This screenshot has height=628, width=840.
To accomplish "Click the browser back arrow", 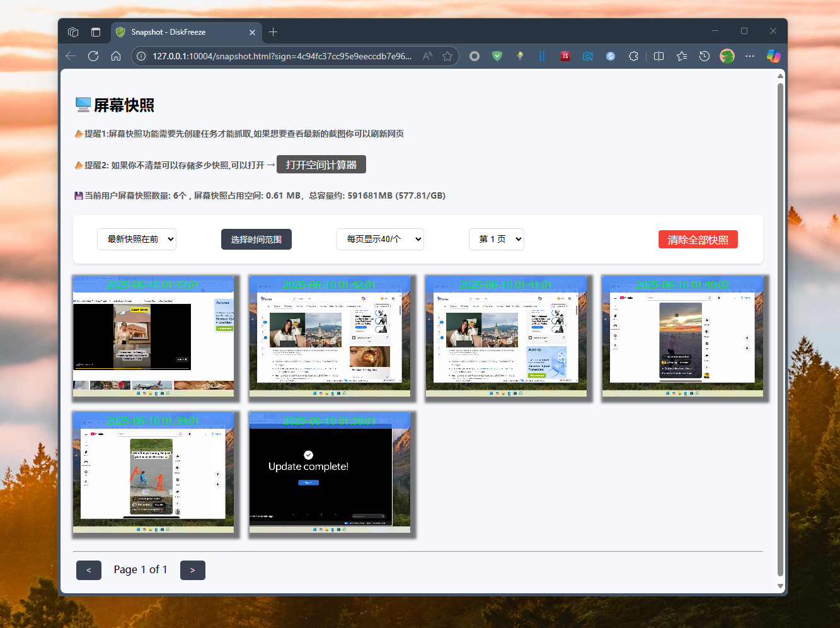I will [x=70, y=56].
